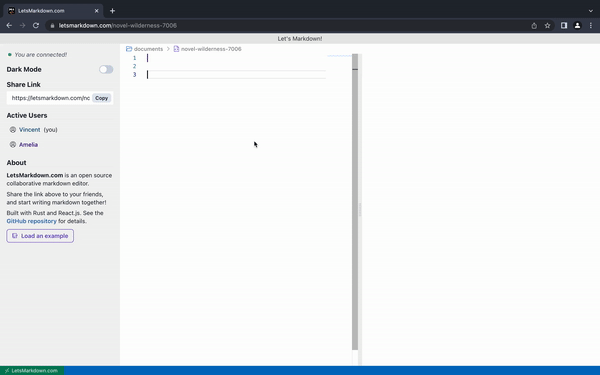Select the LetsMarkdown.com browser tab
Screen dimensions: 600x375
pyautogui.click(x=53, y=11)
